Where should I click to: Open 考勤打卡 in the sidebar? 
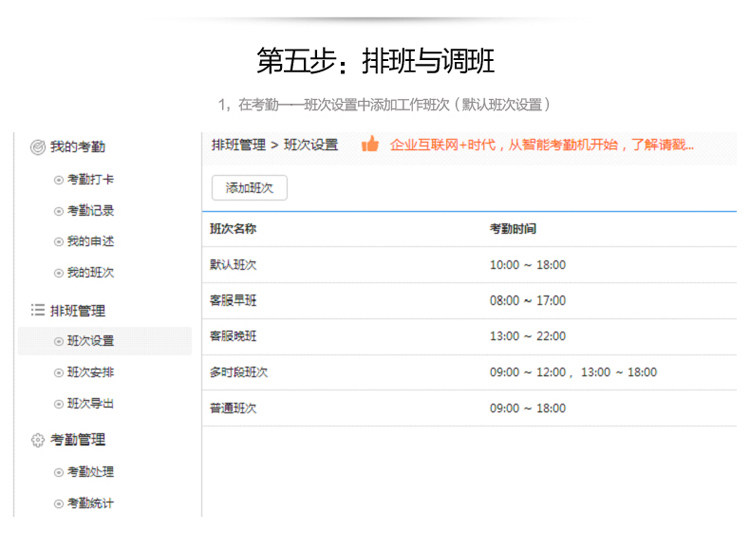90,180
